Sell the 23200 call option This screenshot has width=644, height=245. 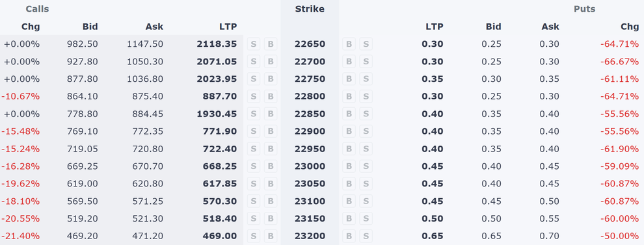254,236
